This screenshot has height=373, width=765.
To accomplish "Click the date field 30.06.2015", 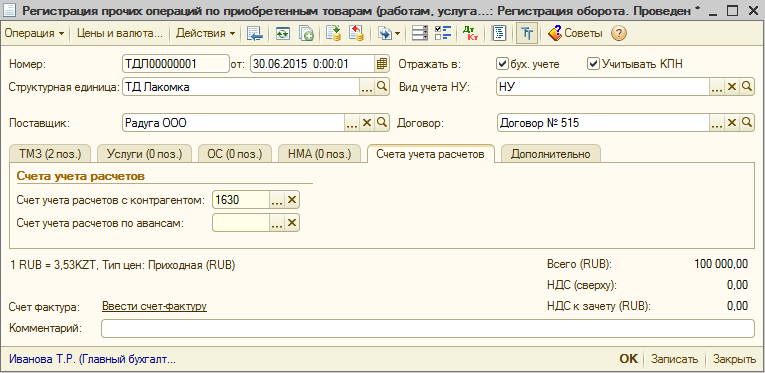I will (x=312, y=63).
